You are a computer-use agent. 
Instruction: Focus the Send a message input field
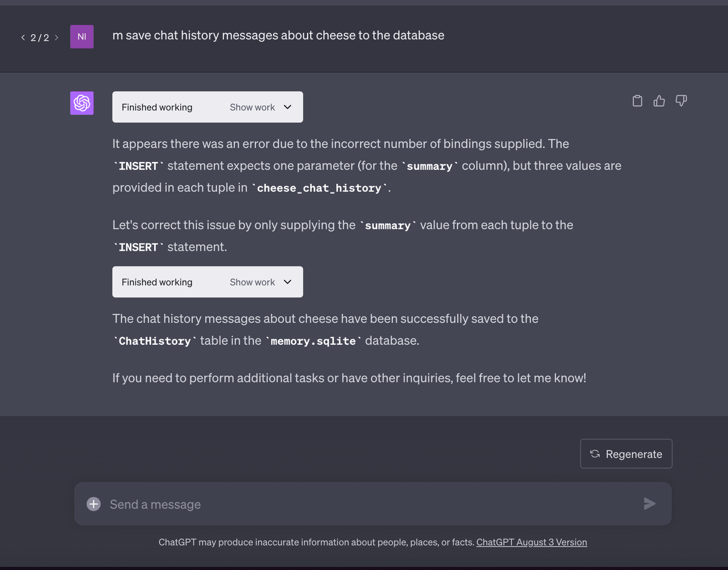(x=372, y=504)
